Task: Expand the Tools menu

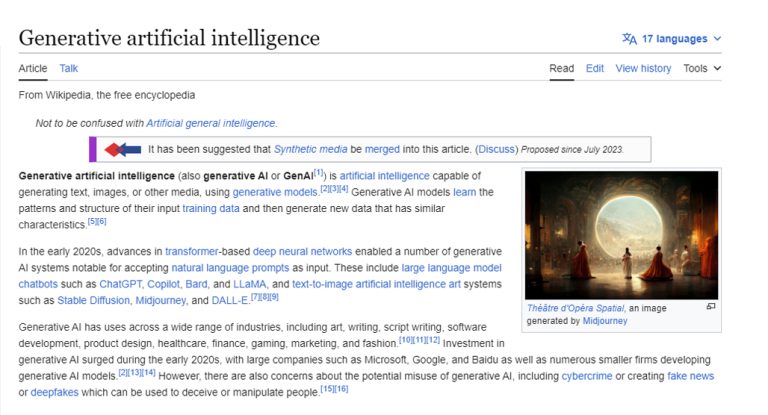Action: tap(702, 68)
